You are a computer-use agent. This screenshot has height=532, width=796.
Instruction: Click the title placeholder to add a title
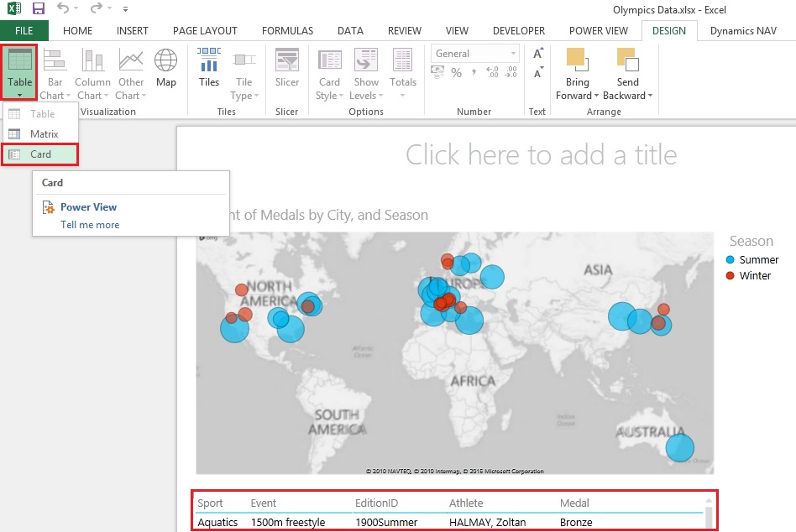[541, 154]
